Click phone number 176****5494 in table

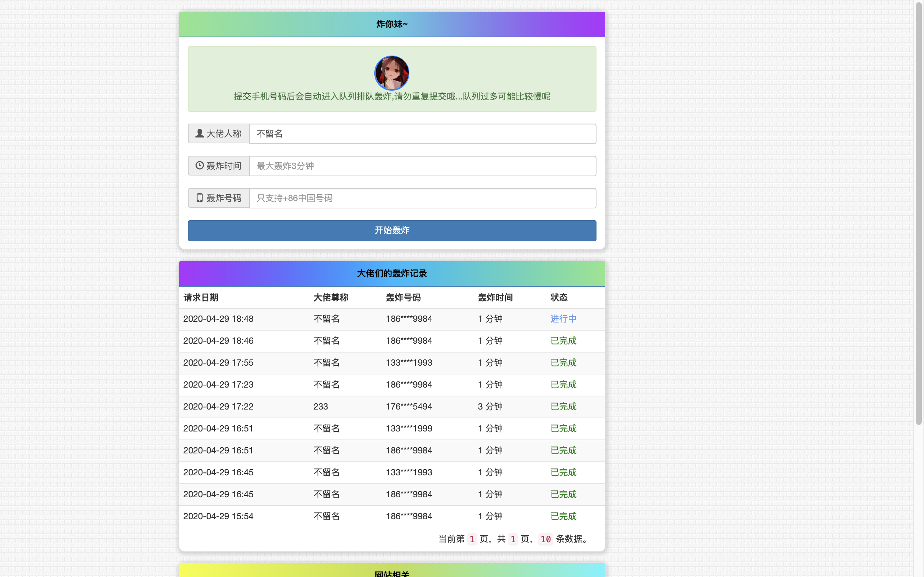(x=408, y=406)
